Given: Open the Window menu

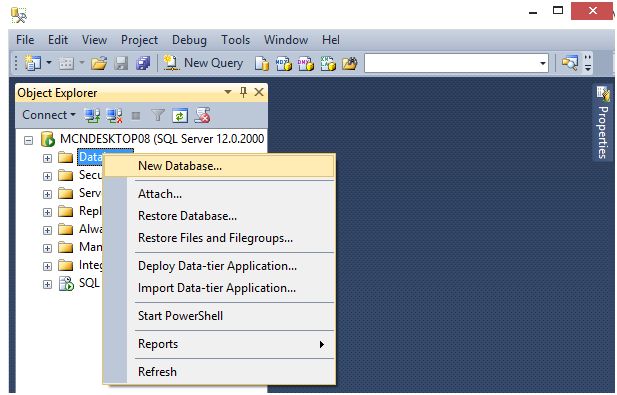Looking at the screenshot, I should coord(286,40).
